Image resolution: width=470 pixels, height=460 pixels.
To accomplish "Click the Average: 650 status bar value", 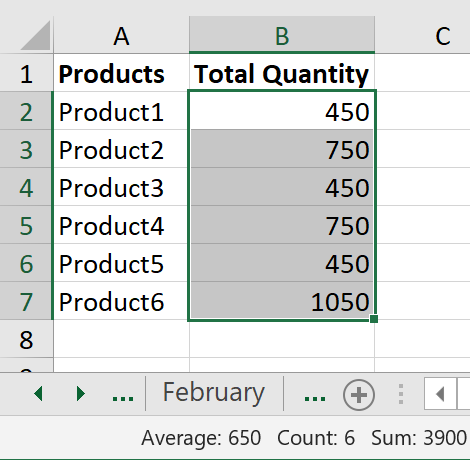I will tap(201, 437).
